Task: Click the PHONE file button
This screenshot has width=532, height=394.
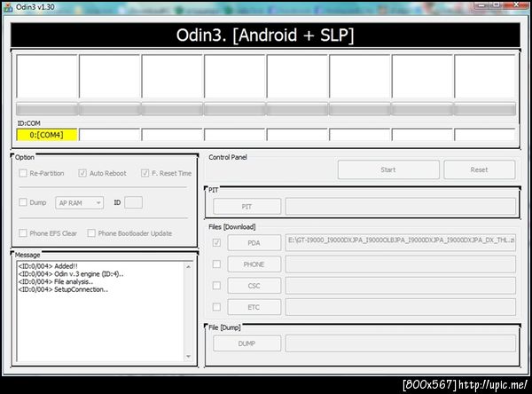Action: tap(254, 264)
